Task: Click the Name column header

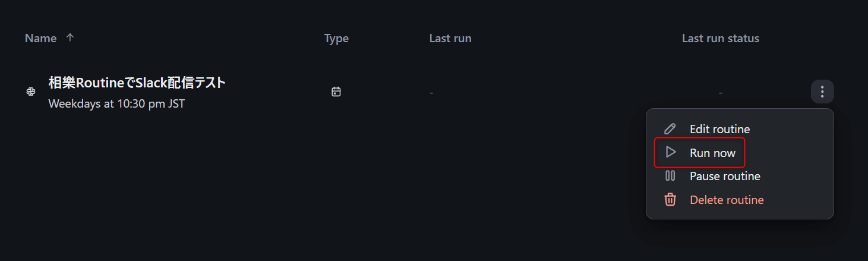Action: pos(41,38)
